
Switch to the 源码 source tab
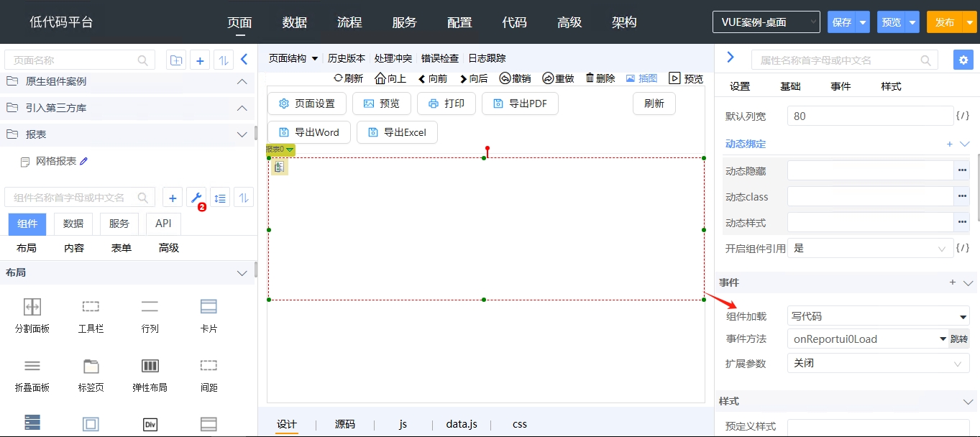pos(345,424)
